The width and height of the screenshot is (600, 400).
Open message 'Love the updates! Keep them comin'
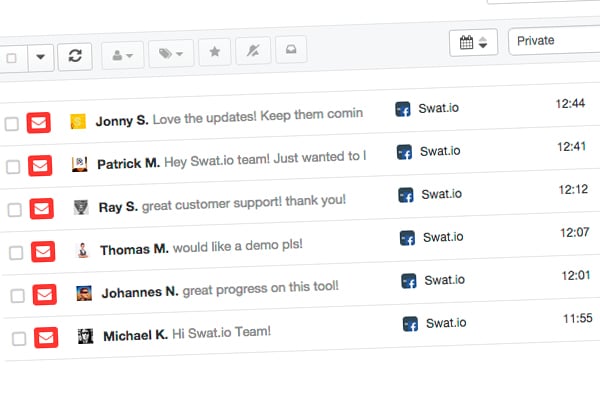coord(258,116)
